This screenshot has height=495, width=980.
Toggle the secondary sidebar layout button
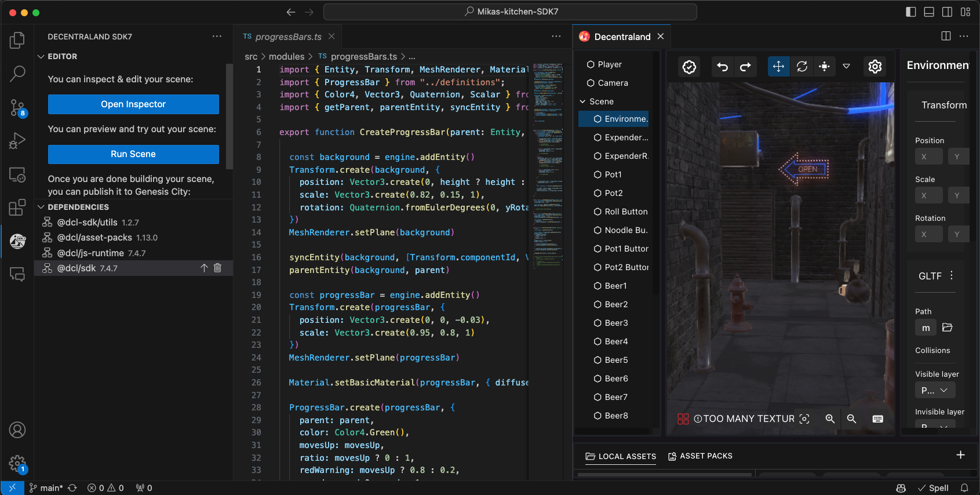[x=947, y=12]
